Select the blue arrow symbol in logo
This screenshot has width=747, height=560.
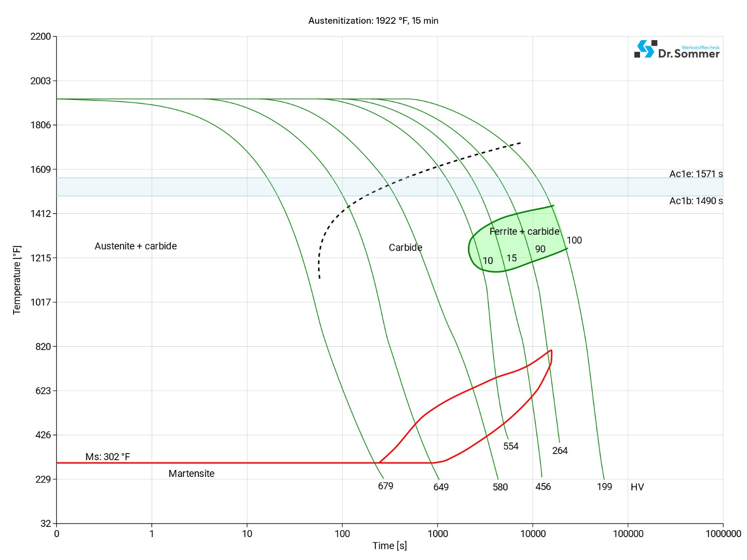[646, 48]
